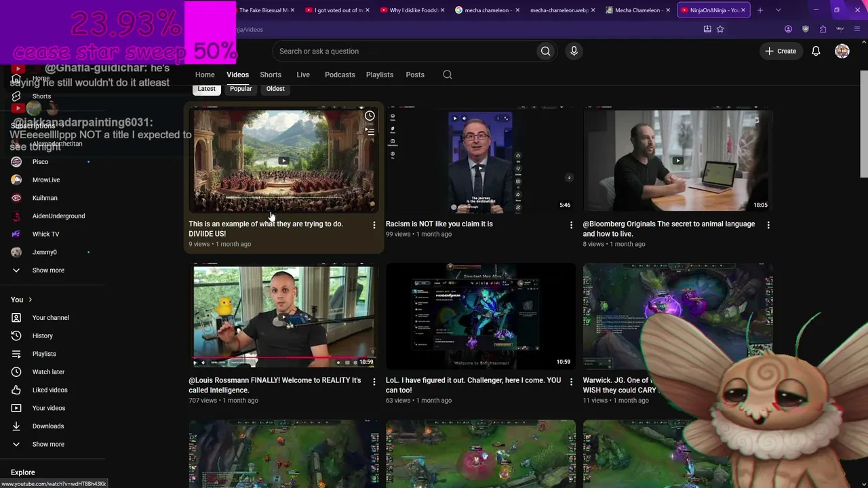Sort videos by Popular

(x=241, y=89)
